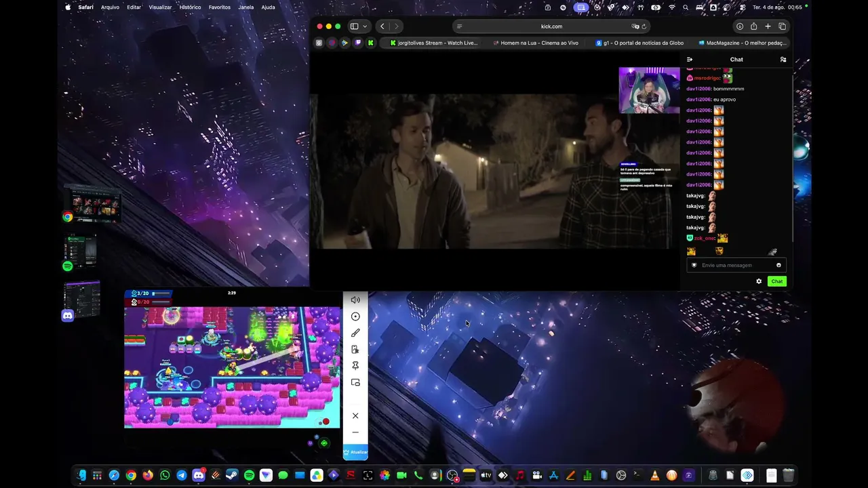Switch to jorgitolives Stream tab

(434, 43)
